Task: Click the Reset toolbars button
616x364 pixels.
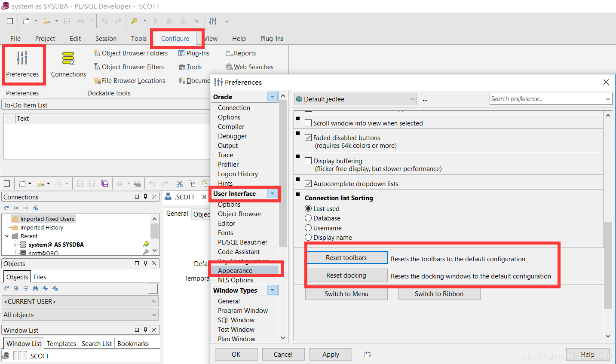Action: pyautogui.click(x=347, y=258)
